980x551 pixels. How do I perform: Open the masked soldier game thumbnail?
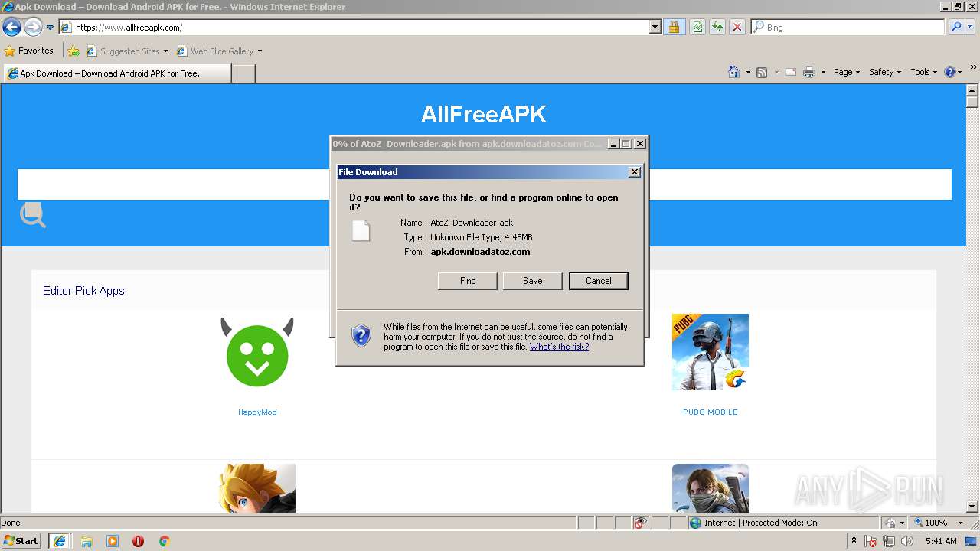710,488
